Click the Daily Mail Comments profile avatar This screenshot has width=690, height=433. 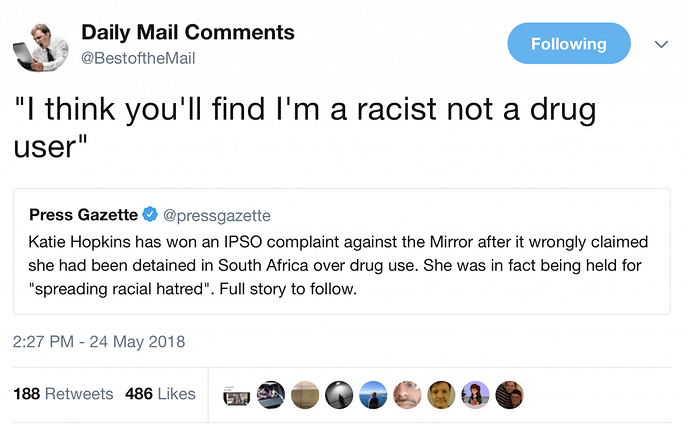click(x=40, y=45)
